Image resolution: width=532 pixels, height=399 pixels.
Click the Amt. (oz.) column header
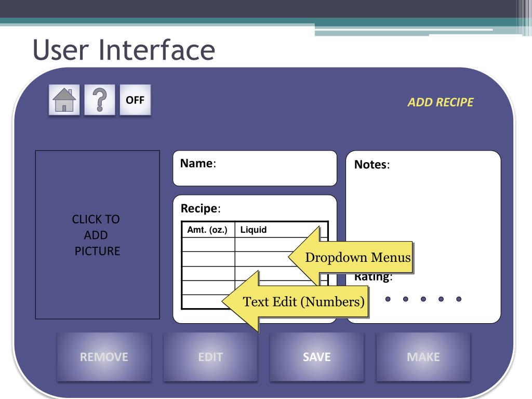tap(208, 230)
